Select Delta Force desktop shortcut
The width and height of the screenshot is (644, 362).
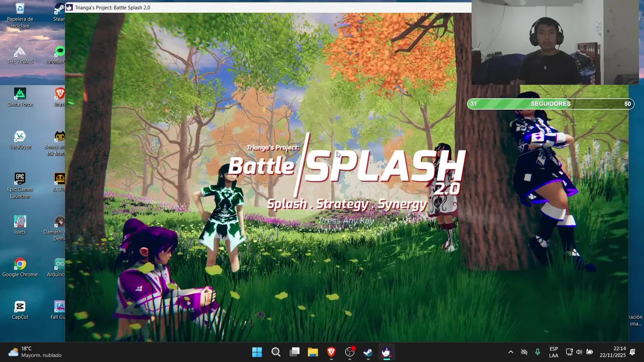(x=20, y=98)
